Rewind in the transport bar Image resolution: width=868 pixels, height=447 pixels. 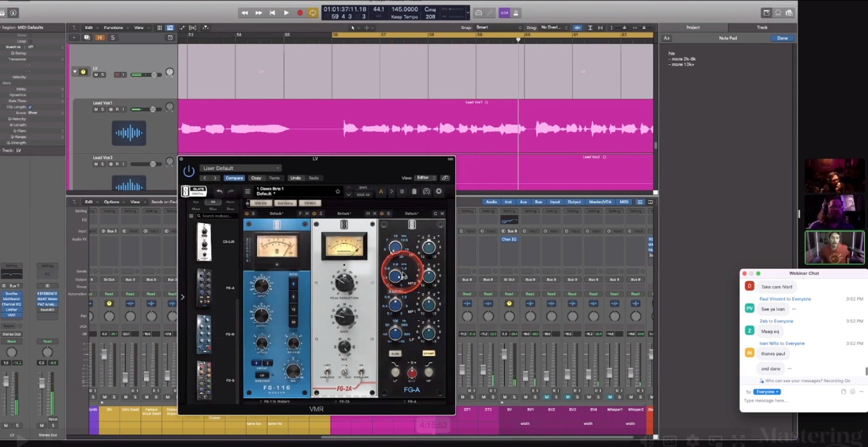click(245, 12)
